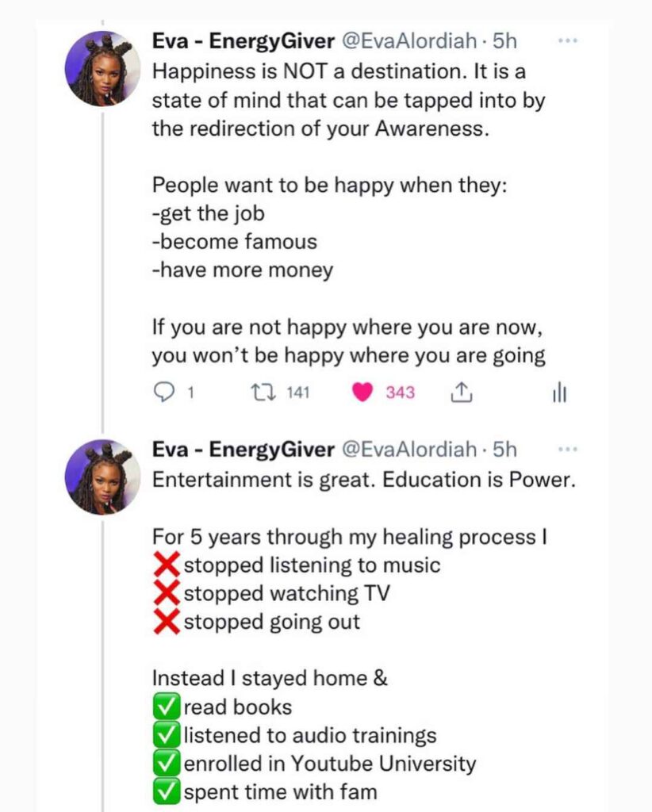This screenshot has width=652, height=812.
Task: Click @EvaAlordiah handle on second tweet
Action: click(409, 450)
